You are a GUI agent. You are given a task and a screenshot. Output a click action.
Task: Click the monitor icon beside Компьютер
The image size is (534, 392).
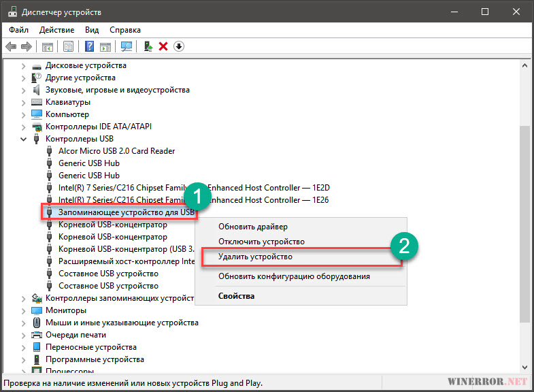tap(37, 114)
